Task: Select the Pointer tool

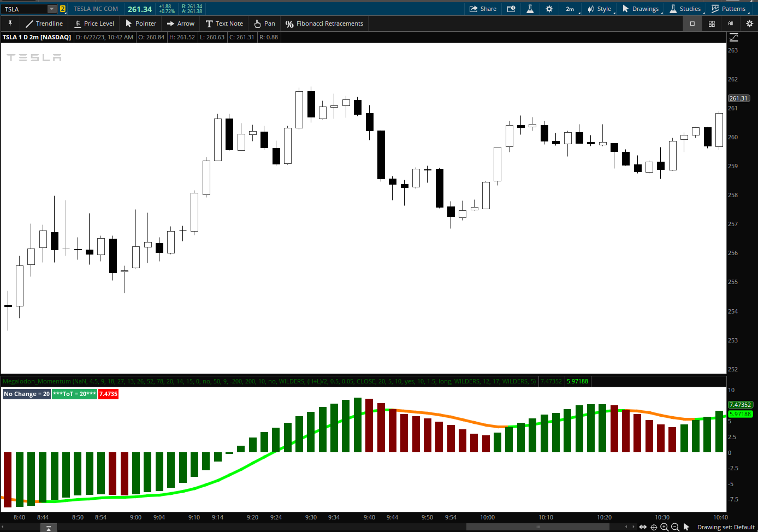Action: click(141, 23)
